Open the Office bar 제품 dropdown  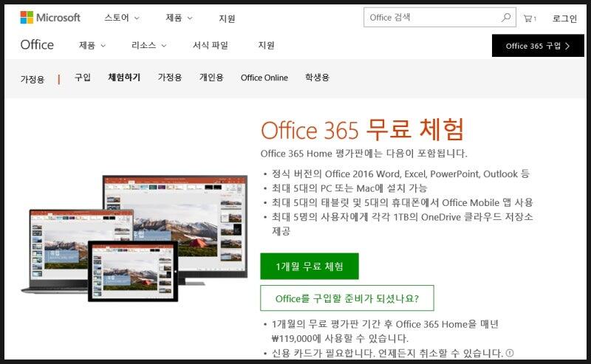(x=92, y=45)
